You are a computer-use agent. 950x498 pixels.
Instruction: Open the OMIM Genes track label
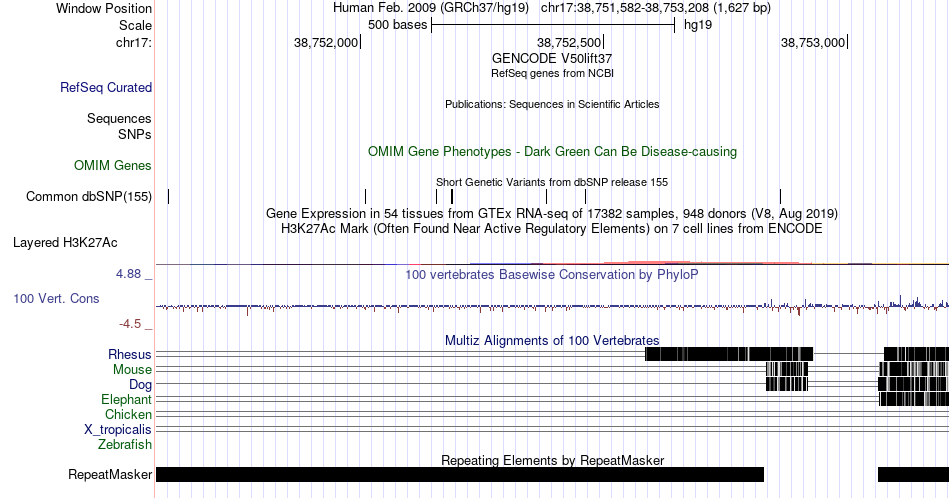point(113,165)
